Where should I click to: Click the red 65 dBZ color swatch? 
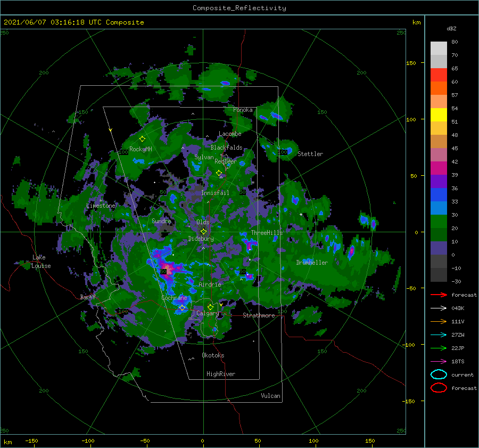439,75
